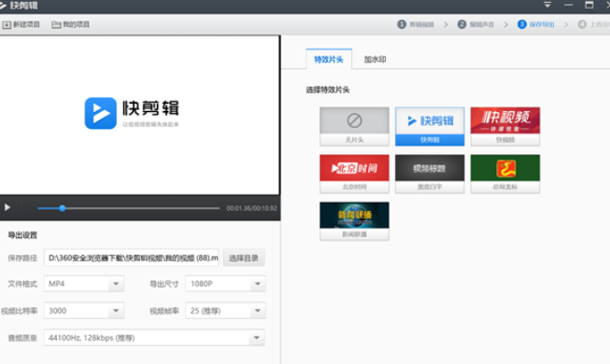Click the 选择特效片头 heading text
Image resolution: width=610 pixels, height=364 pixels.
pyautogui.click(x=328, y=90)
